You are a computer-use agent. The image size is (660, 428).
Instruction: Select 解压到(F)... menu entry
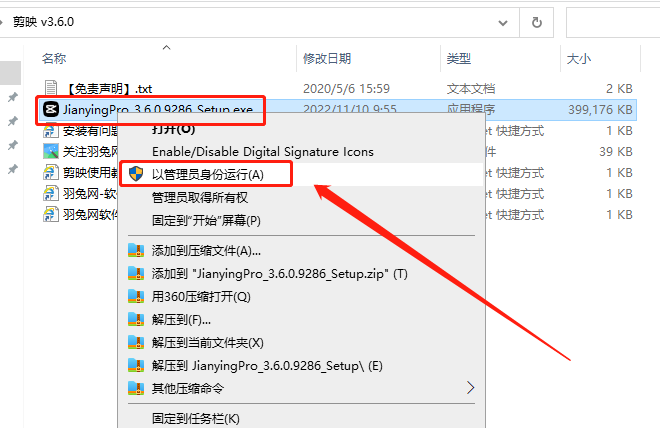point(181,320)
